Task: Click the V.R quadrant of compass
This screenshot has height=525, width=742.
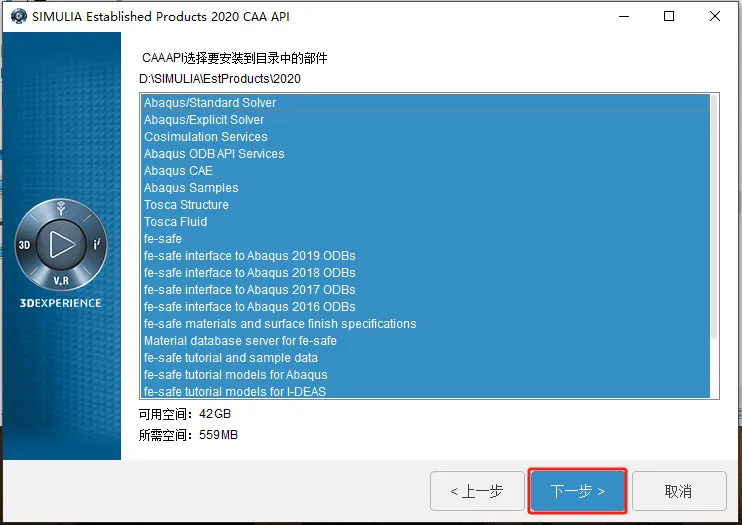Action: tap(61, 281)
